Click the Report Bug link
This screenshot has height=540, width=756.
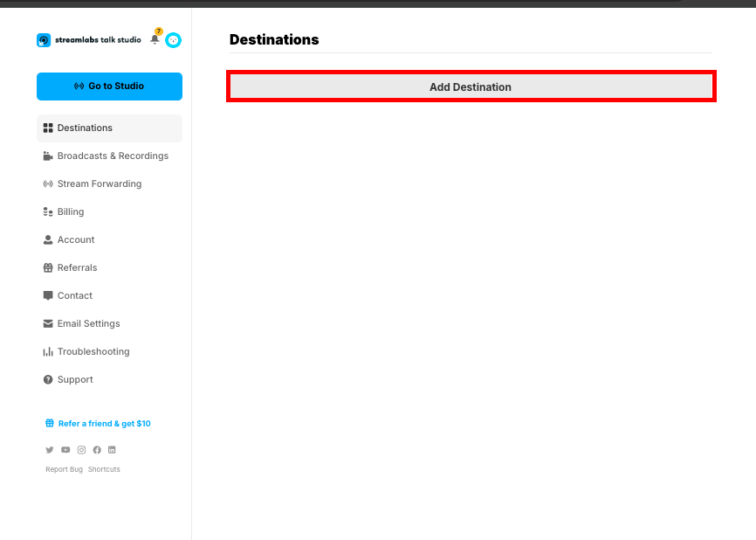tap(64, 469)
